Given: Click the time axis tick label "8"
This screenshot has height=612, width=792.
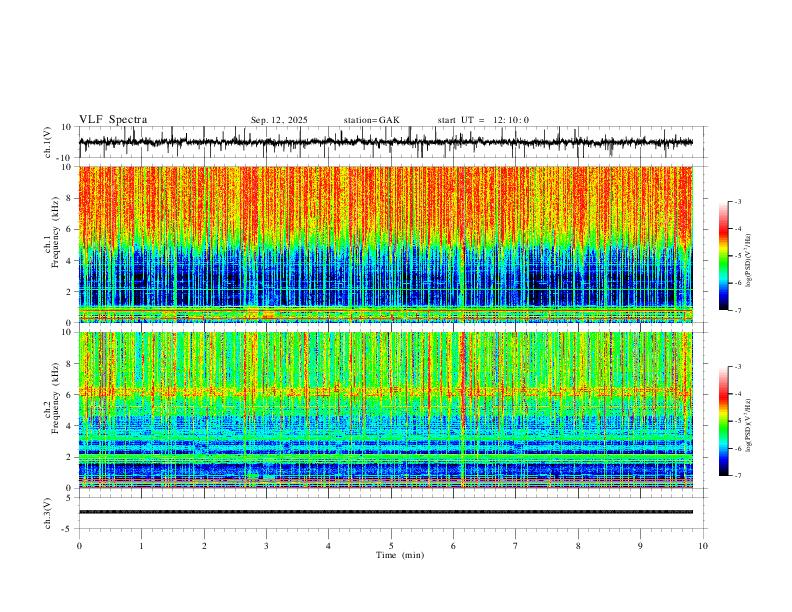Looking at the screenshot, I should pyautogui.click(x=578, y=546).
